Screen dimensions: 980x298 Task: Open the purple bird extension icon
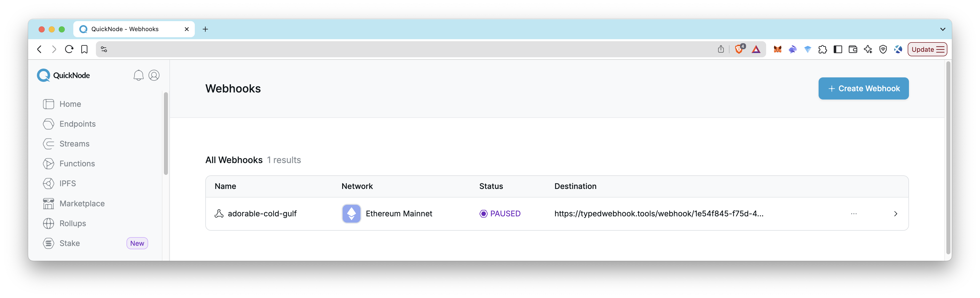(792, 49)
